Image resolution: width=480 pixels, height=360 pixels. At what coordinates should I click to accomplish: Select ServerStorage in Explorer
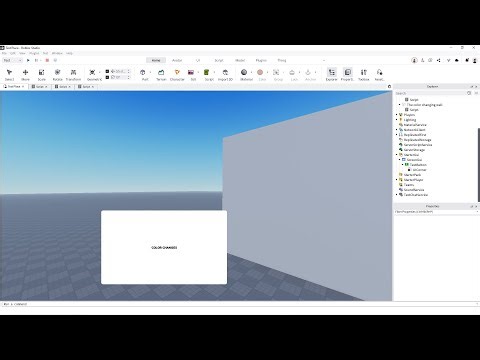pyautogui.click(x=414, y=150)
